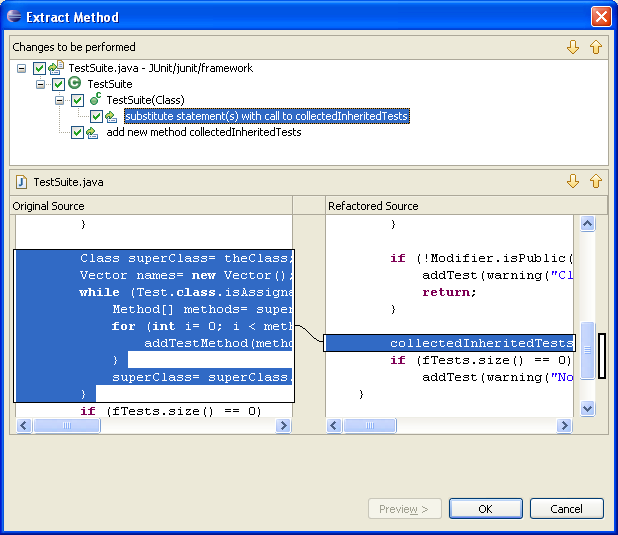Click Refactored Source horizontal scrollbar thumb
The width and height of the screenshot is (618, 535).
pyautogui.click(x=370, y=425)
